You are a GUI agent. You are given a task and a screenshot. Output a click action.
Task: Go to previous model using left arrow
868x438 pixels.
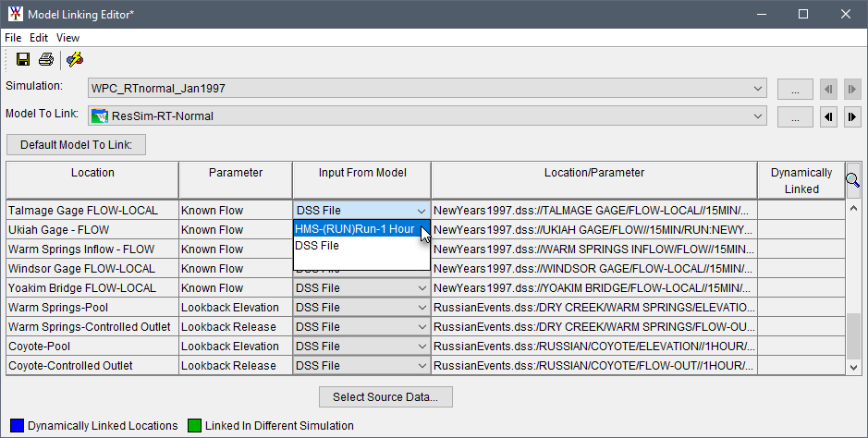(829, 116)
